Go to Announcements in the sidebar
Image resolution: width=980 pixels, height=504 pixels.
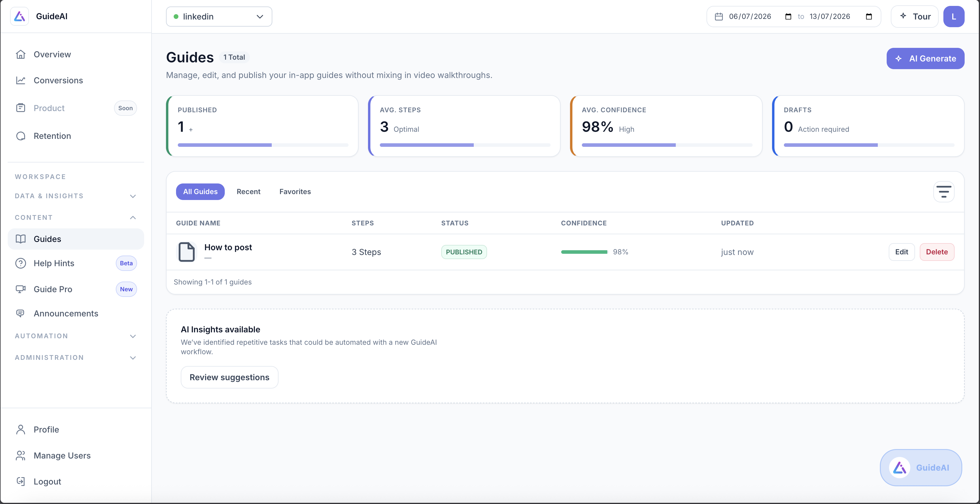pyautogui.click(x=76, y=314)
